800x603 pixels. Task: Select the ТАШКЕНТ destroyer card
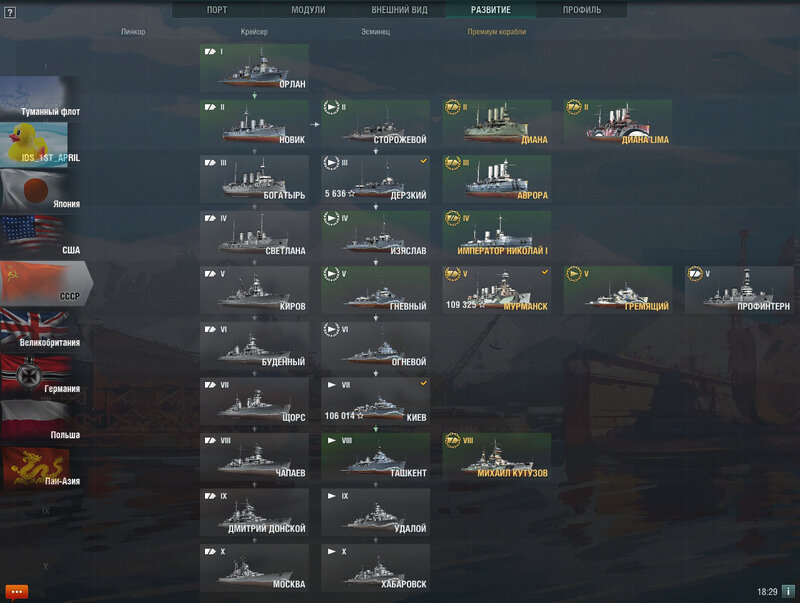coord(376,457)
